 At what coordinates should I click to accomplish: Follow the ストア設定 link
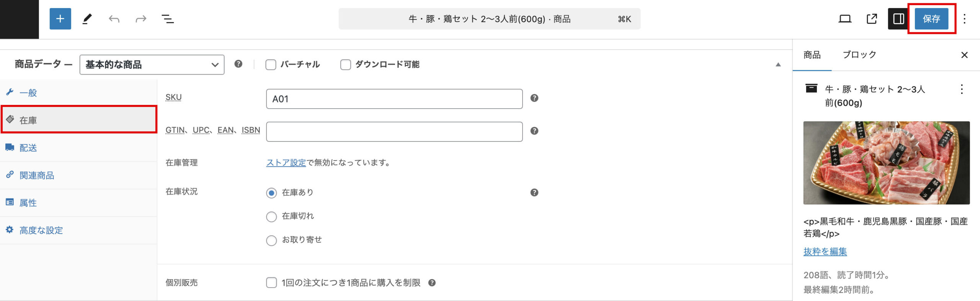[x=286, y=163]
